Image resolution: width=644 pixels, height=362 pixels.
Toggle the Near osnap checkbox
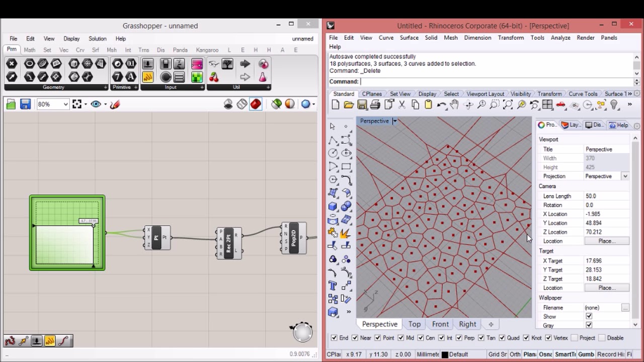click(355, 338)
